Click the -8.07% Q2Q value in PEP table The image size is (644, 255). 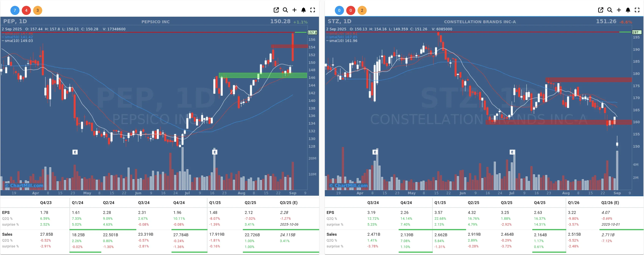click(214, 218)
